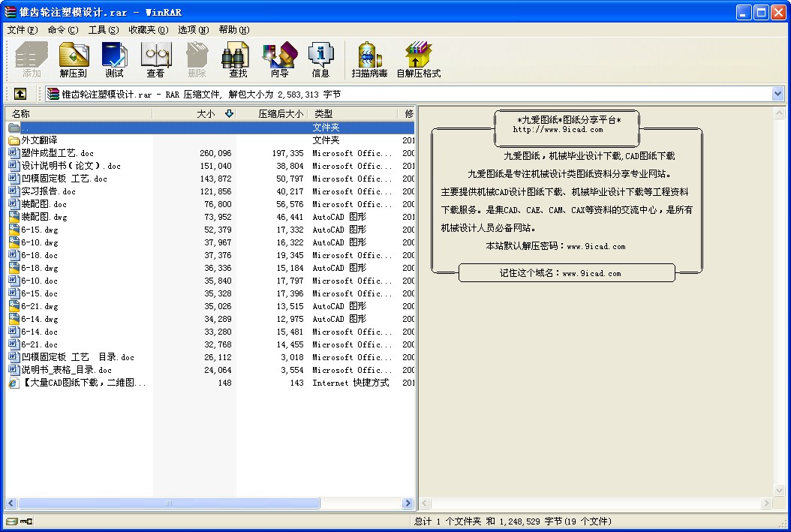Click the Scan Virus (扫描病毒) icon
The image size is (791, 532).
(x=369, y=59)
